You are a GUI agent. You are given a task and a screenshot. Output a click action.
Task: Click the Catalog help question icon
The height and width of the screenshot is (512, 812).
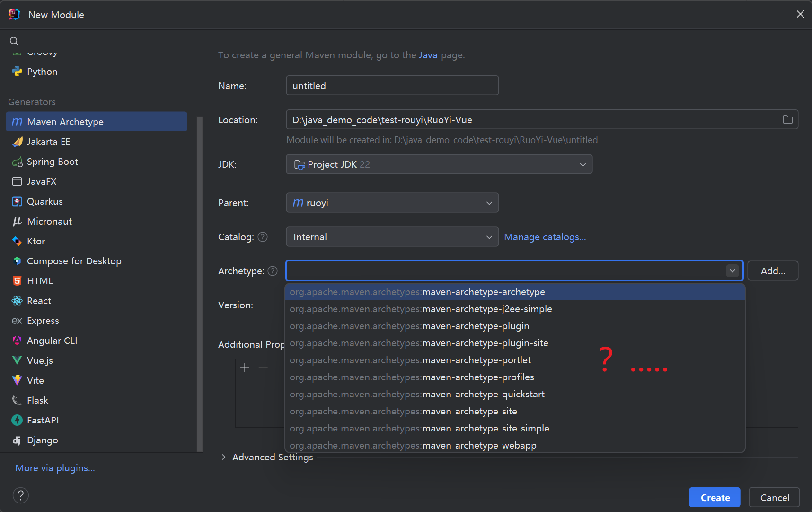[x=263, y=237]
